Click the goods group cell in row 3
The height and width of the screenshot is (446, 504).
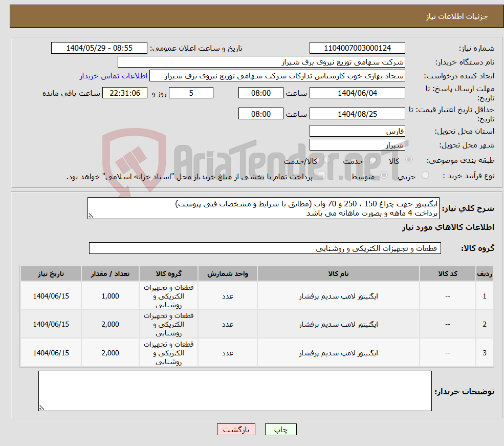click(168, 353)
